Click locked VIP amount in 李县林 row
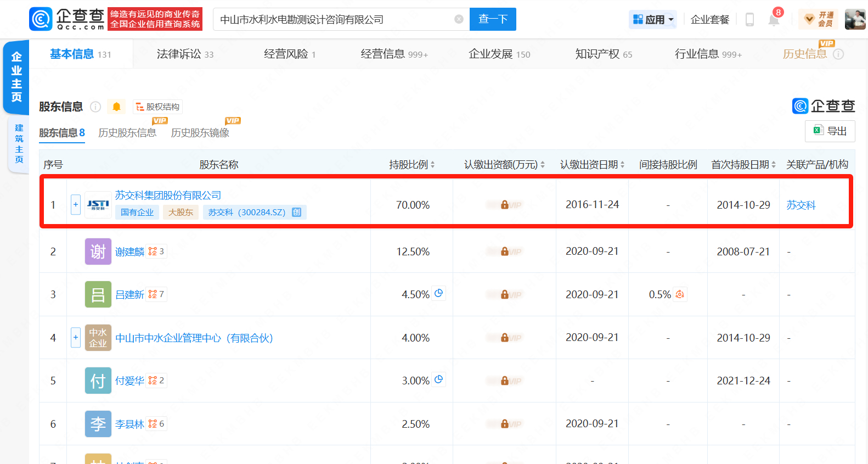 click(505, 424)
